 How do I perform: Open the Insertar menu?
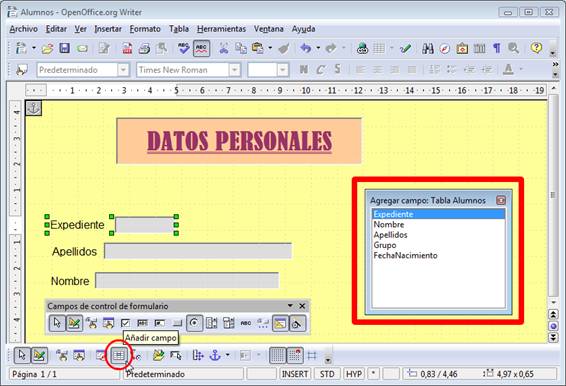(108, 29)
